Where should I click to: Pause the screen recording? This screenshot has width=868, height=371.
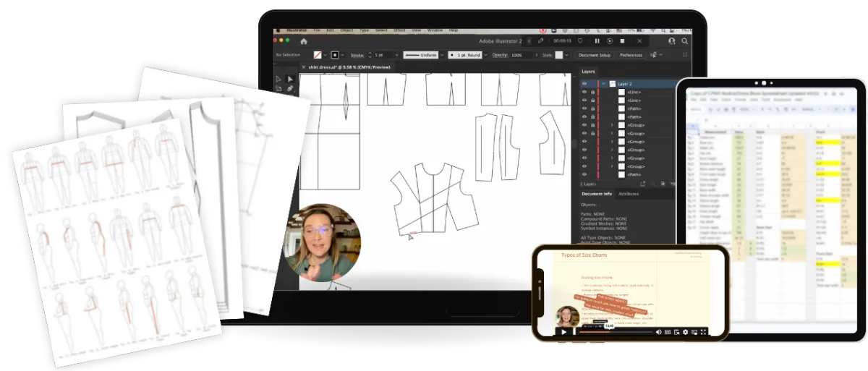click(x=597, y=41)
